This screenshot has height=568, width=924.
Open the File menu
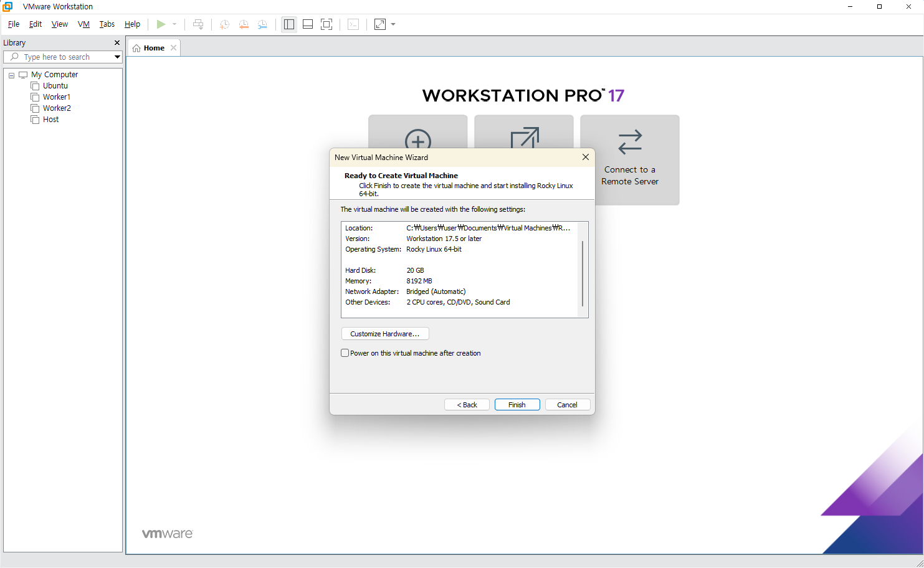tap(14, 24)
